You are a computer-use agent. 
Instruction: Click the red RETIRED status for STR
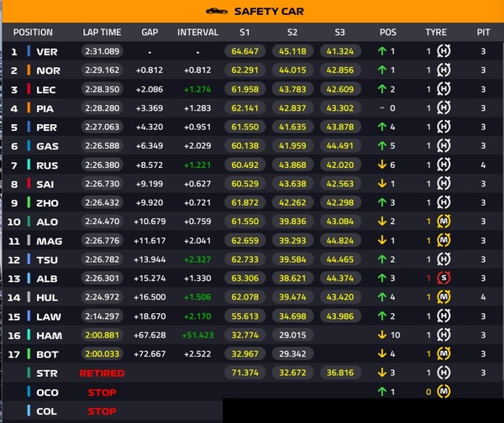point(102,373)
